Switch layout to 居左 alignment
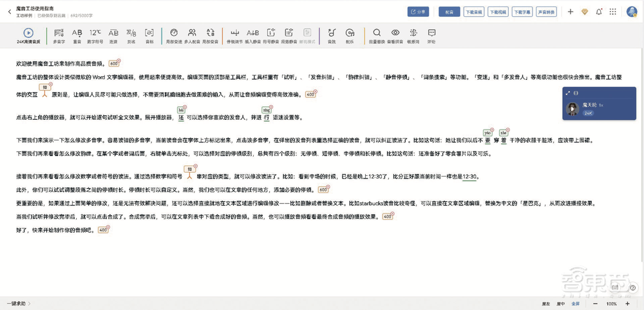Screen dimensions: 644x310 (x=545, y=304)
